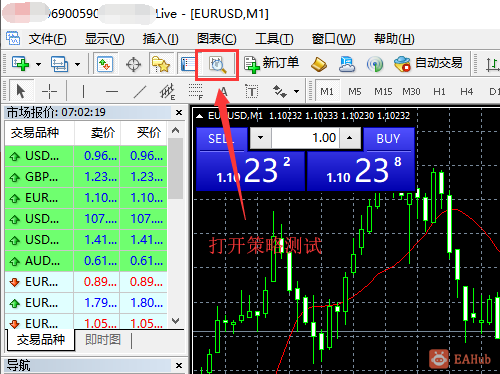Click the 新订单 New Order button

(271, 64)
